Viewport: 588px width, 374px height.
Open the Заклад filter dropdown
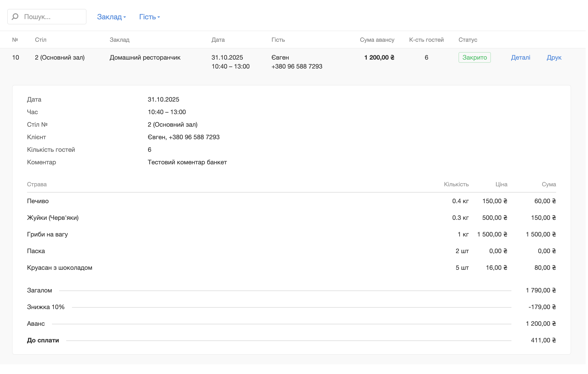(x=111, y=17)
